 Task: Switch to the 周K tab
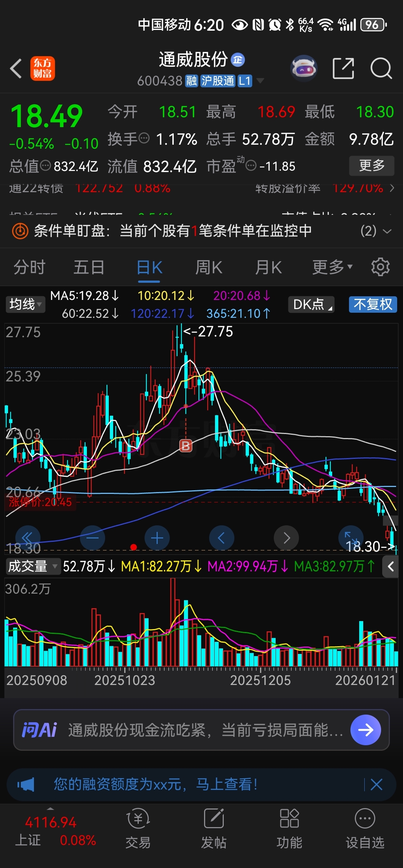point(209,267)
